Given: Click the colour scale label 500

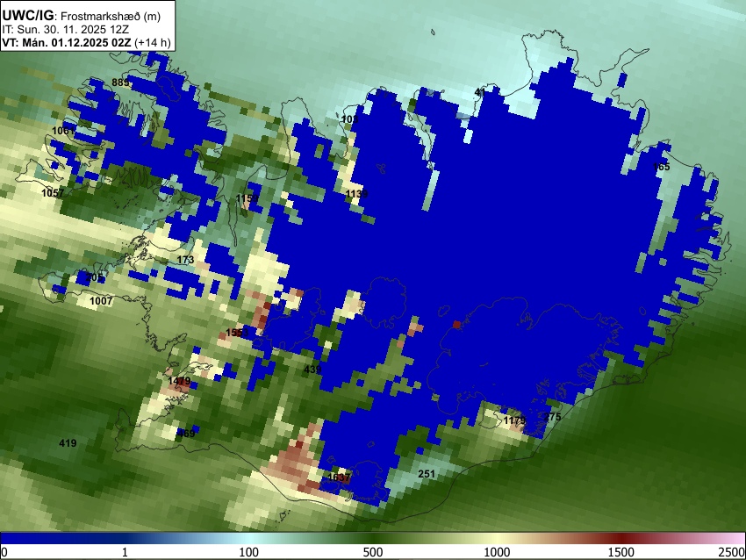Looking at the screenshot, I should click(x=373, y=552).
